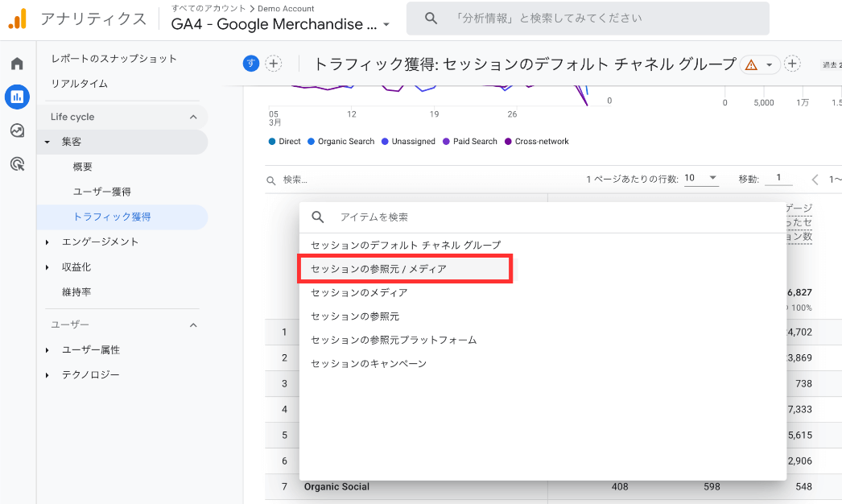Click the report title トラフィック獲得
This screenshot has width=842, height=504.
pyautogui.click(x=525, y=64)
